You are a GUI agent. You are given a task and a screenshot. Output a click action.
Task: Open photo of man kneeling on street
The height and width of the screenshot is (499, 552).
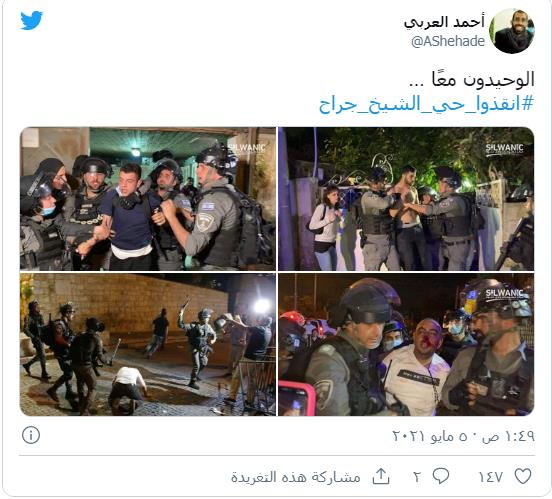pos(148,344)
